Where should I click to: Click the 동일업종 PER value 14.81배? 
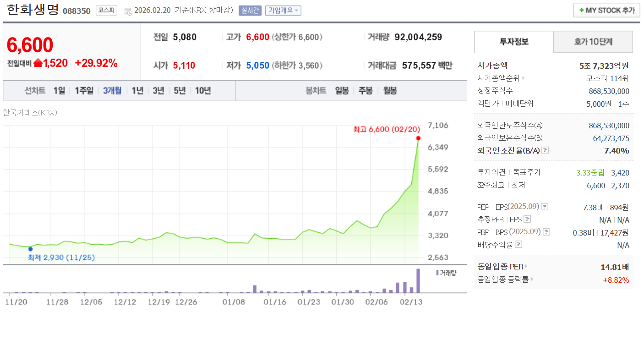615,267
